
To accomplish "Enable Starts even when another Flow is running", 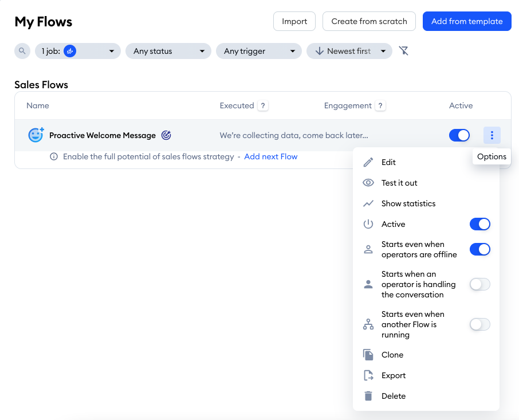I will coord(480,324).
